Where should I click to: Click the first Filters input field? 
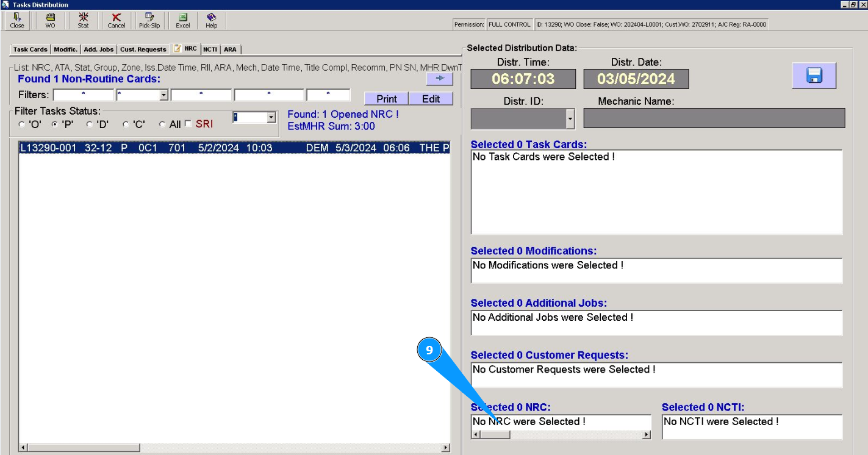84,95
